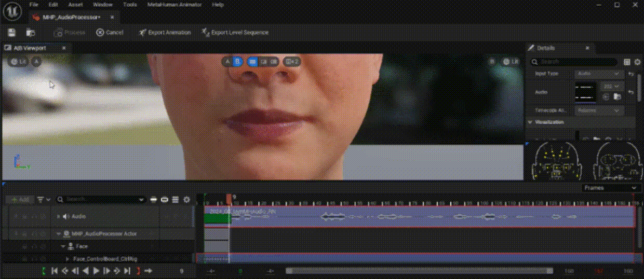644x279 pixels.
Task: Collapse the Visualization section
Action: pyautogui.click(x=531, y=122)
